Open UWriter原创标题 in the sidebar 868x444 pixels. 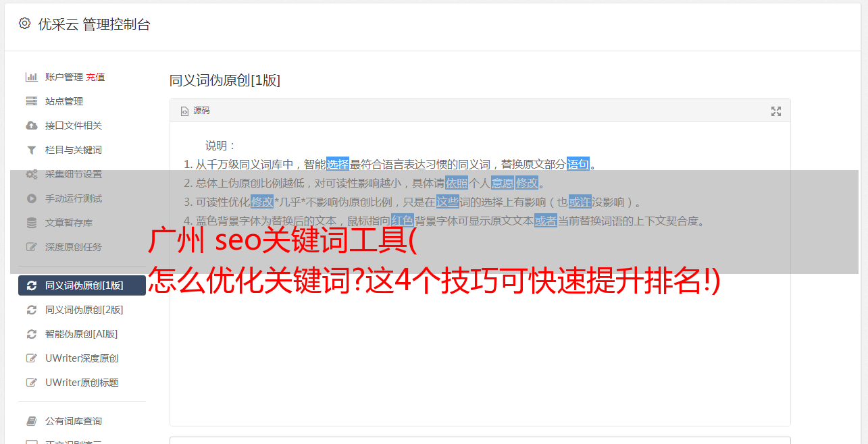[82, 383]
